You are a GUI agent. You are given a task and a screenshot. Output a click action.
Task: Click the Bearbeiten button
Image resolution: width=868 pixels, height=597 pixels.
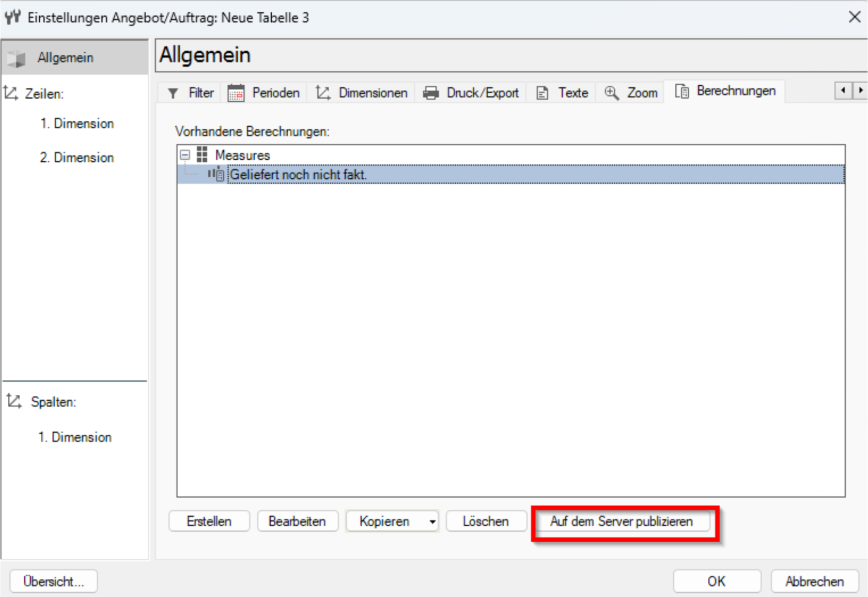pyautogui.click(x=298, y=521)
